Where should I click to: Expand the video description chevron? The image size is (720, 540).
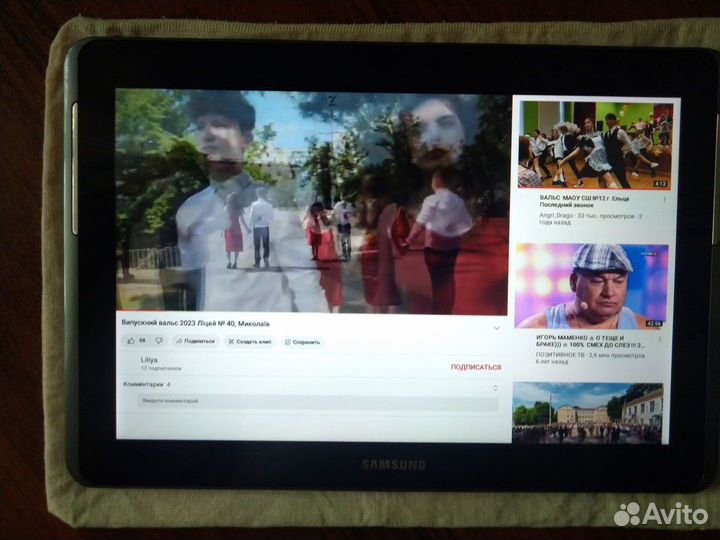point(496,328)
